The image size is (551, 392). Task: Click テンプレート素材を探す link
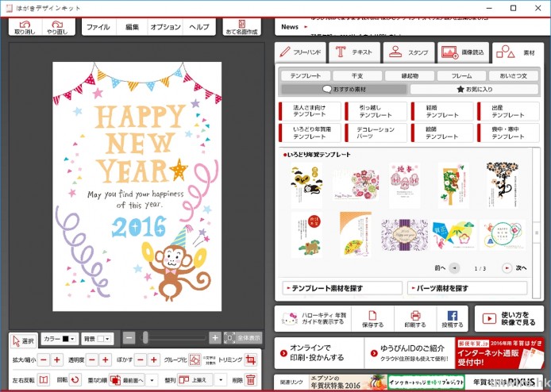point(342,288)
